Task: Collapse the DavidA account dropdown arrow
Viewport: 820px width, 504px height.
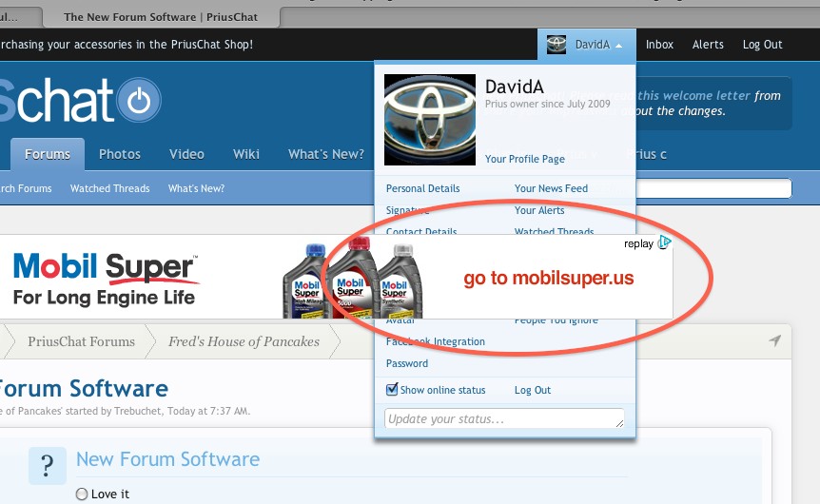Action: click(x=618, y=46)
